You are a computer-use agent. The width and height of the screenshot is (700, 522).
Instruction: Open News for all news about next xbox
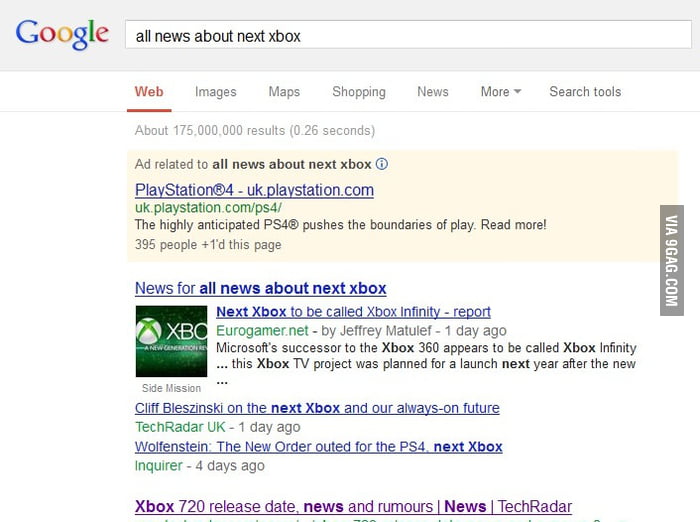(260, 288)
